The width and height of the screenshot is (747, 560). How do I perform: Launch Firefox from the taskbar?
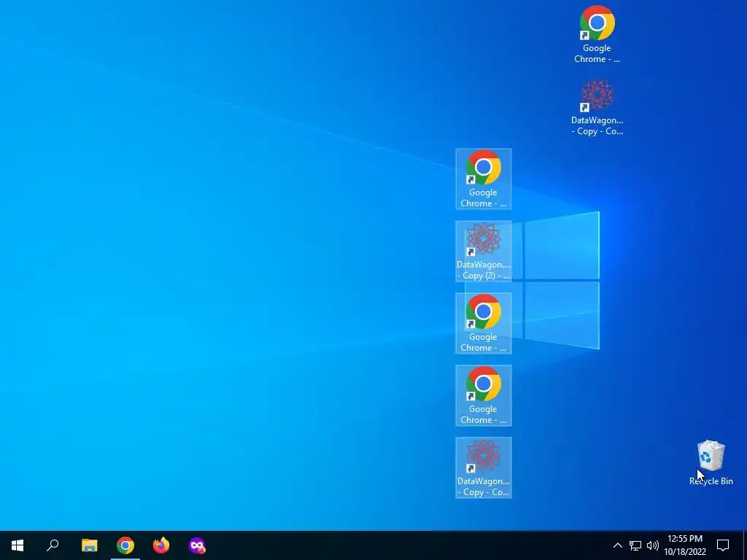point(161,545)
